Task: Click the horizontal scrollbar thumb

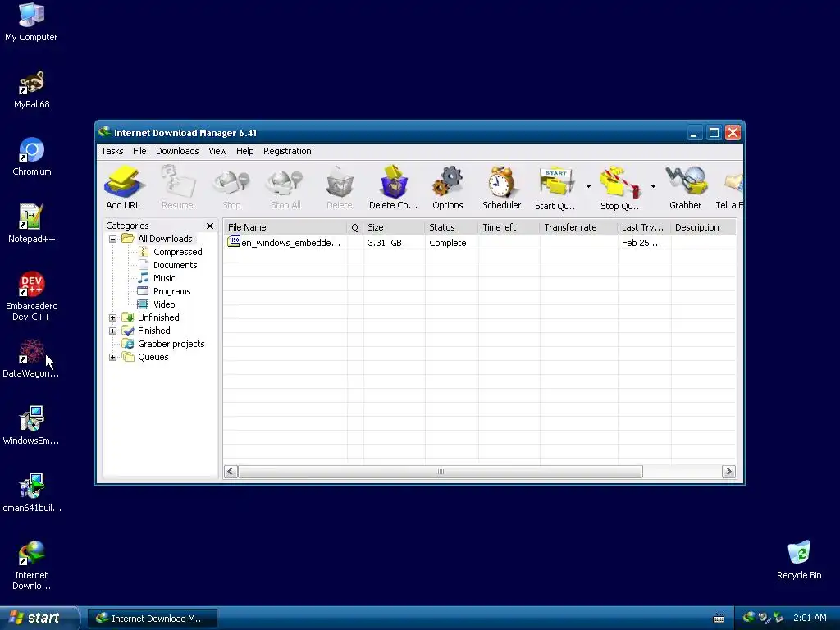Action: (441, 472)
